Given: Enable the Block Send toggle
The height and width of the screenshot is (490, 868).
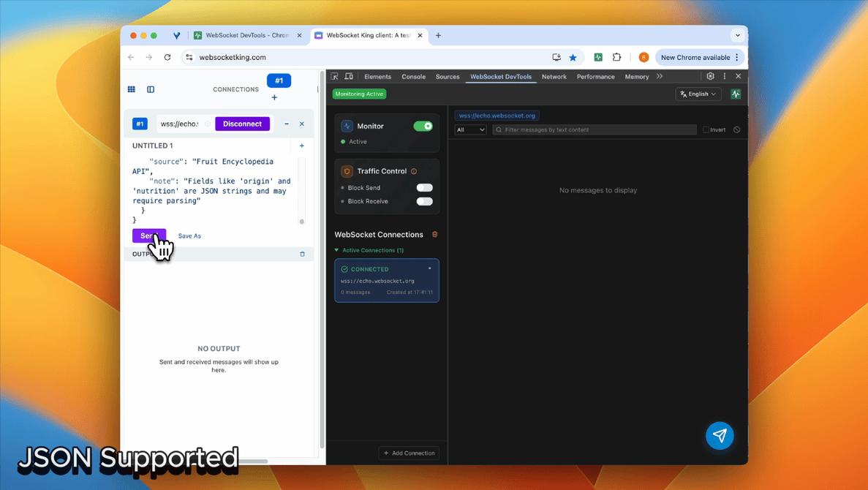Looking at the screenshot, I should (425, 187).
